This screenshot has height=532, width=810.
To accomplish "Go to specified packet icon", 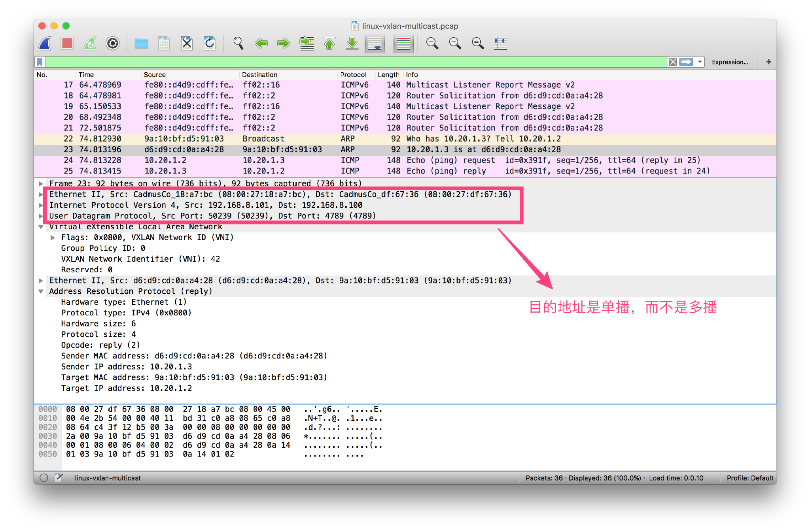I will pos(307,43).
